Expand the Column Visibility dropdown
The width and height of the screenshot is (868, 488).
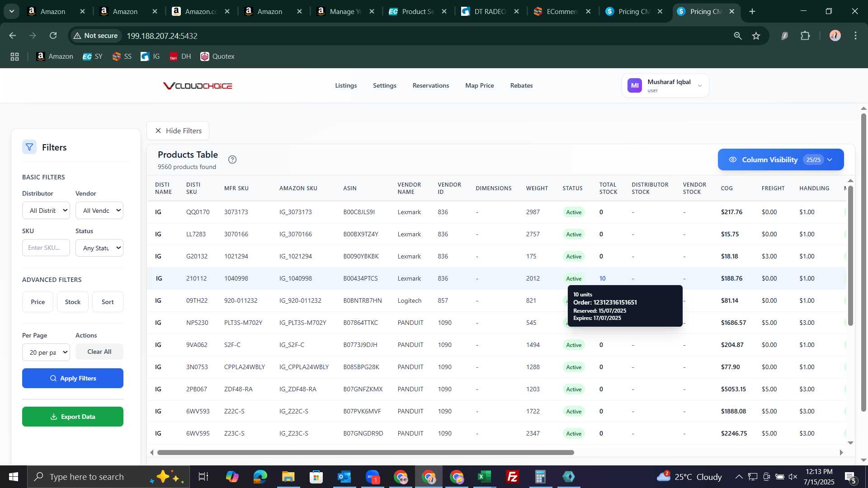[781, 160]
